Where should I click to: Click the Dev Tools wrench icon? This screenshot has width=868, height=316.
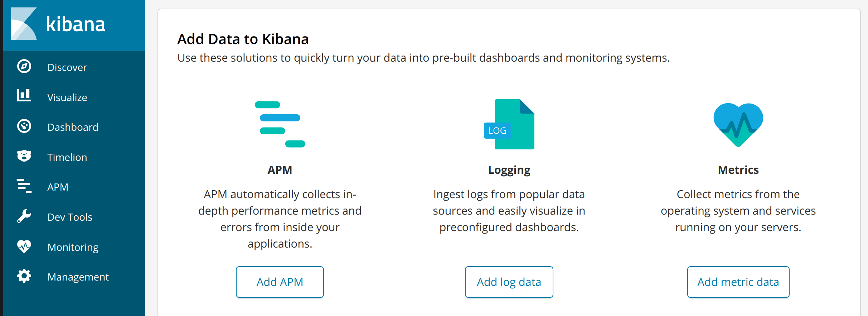24,216
